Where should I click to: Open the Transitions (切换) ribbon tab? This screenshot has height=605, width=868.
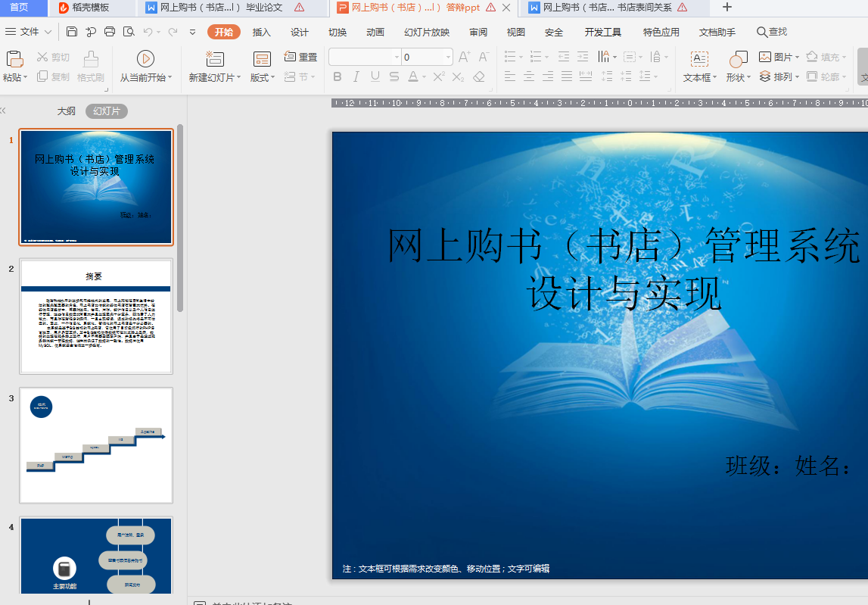coord(337,32)
